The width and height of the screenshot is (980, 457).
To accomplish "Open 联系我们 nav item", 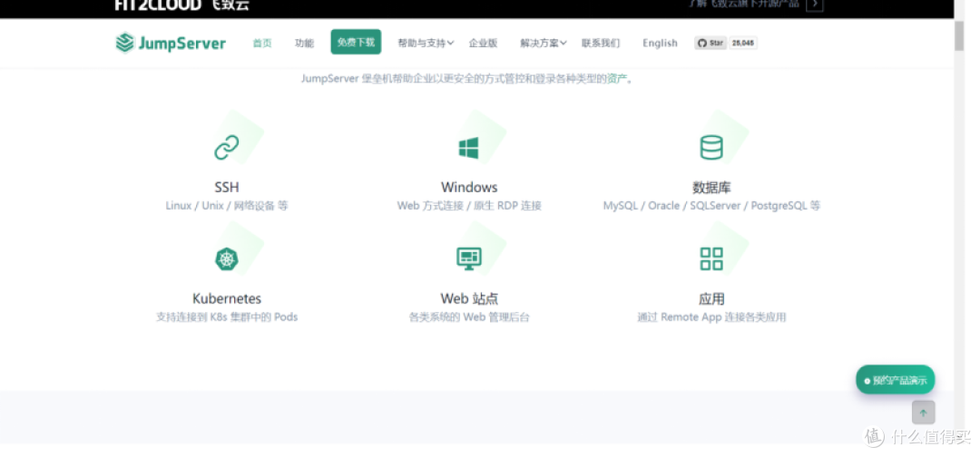I will 601,44.
